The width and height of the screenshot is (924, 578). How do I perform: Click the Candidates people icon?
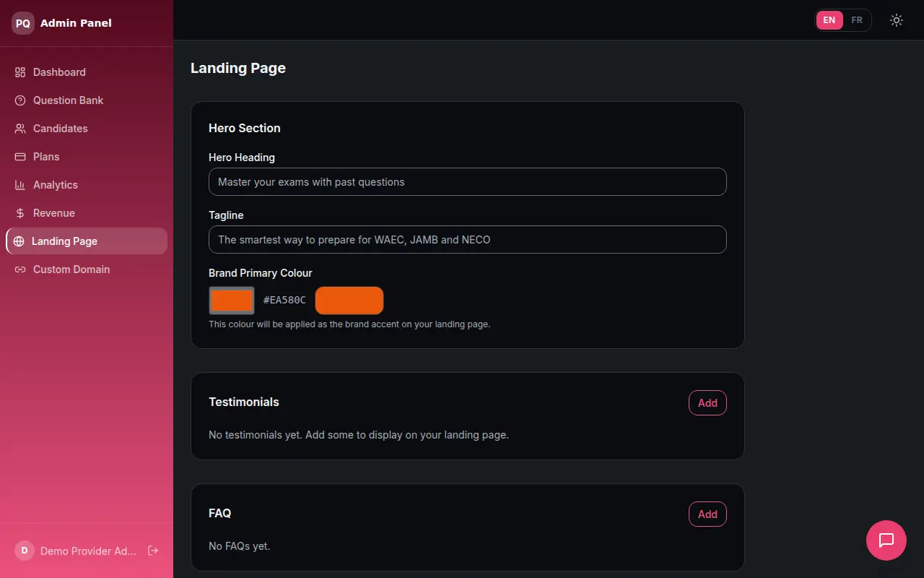(20, 129)
